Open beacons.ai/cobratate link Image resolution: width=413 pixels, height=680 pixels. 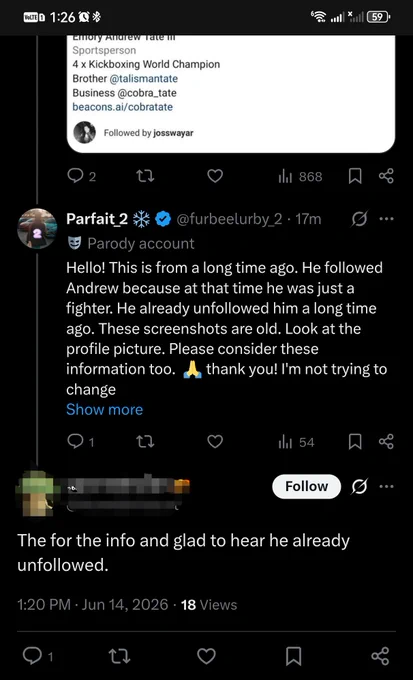point(122,107)
